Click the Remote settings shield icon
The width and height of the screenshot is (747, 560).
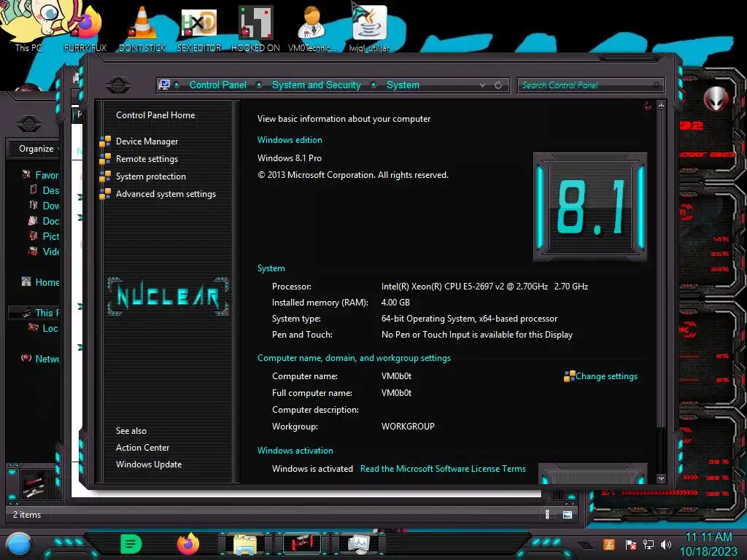(105, 158)
